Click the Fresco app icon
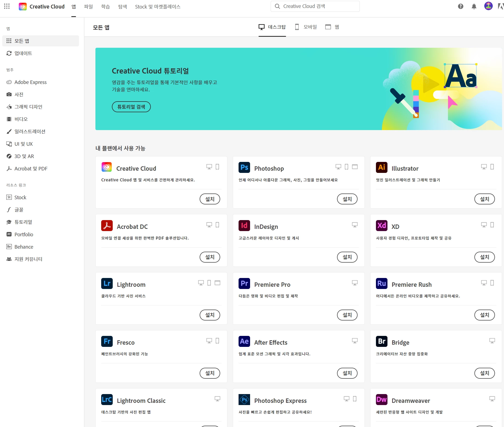The image size is (504, 427). 107,341
